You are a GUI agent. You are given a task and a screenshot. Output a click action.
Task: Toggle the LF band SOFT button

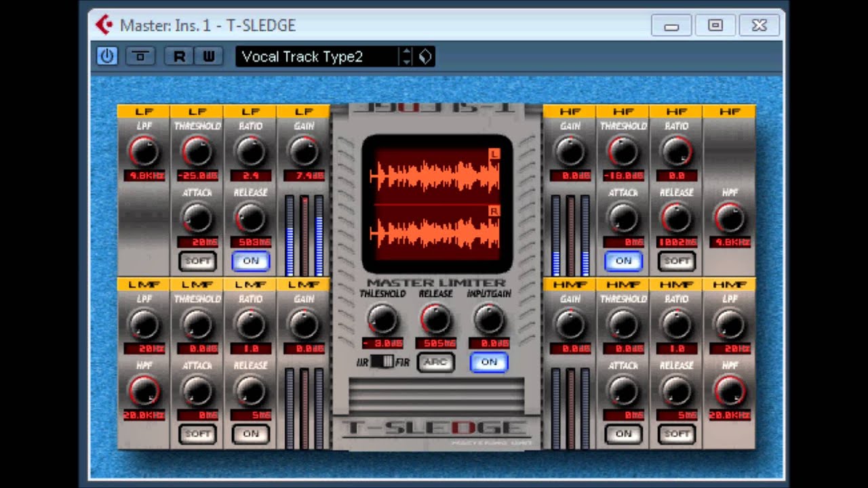pos(197,260)
